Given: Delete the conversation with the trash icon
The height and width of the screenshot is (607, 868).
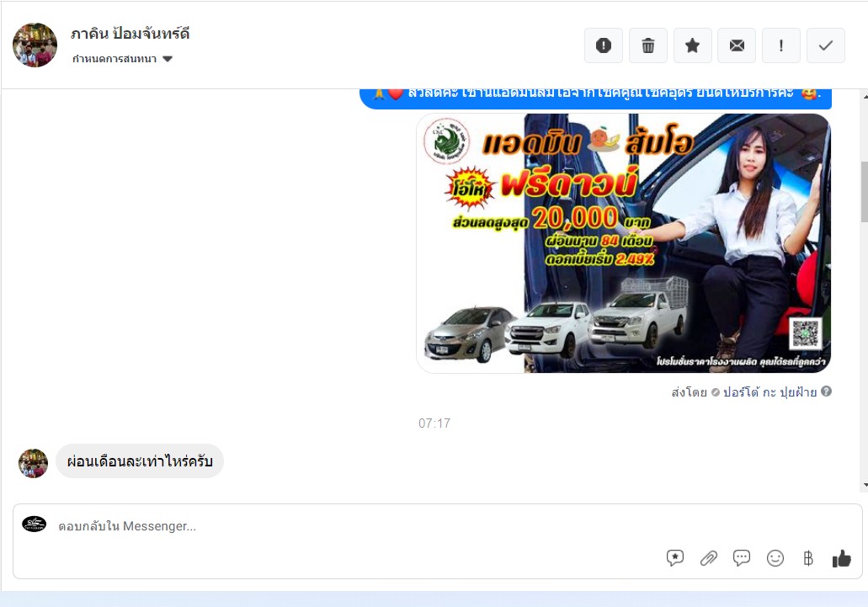Looking at the screenshot, I should (x=647, y=45).
